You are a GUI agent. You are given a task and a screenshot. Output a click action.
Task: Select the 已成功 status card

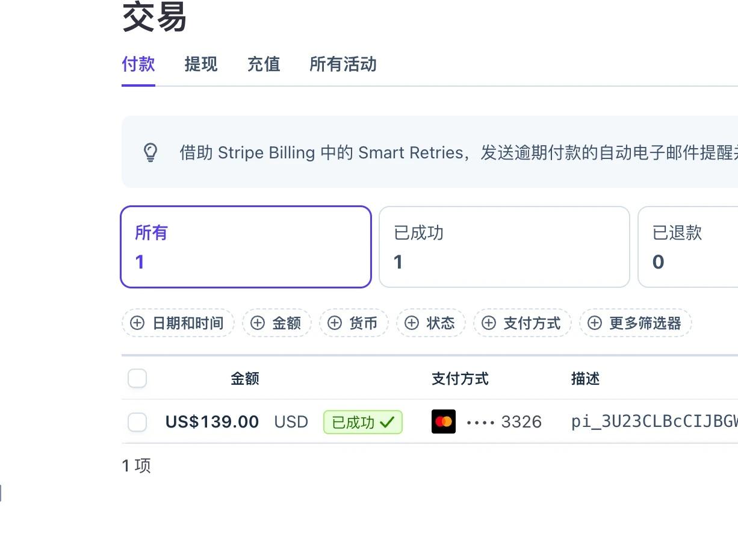(x=504, y=247)
